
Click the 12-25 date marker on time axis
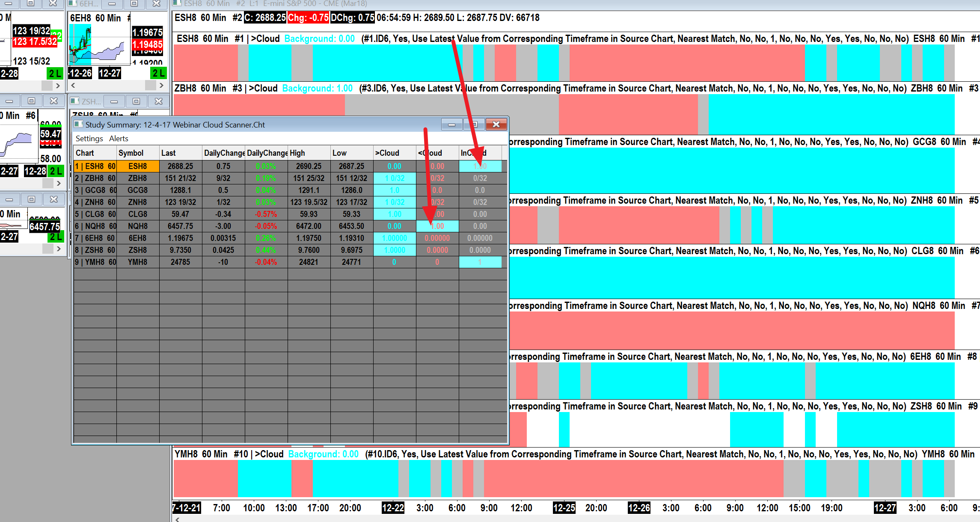(564, 508)
